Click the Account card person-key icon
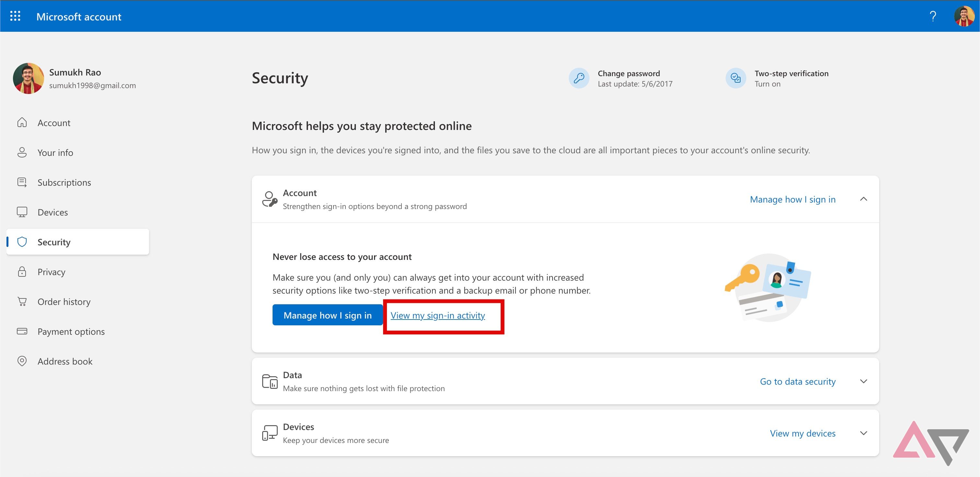Viewport: 980px width, 477px height. coord(269,199)
